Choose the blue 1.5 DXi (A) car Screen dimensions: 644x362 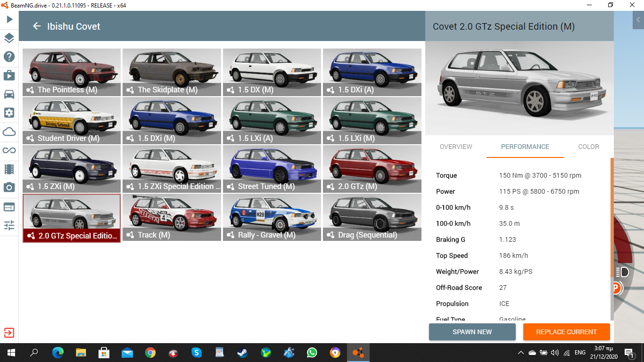372,72
